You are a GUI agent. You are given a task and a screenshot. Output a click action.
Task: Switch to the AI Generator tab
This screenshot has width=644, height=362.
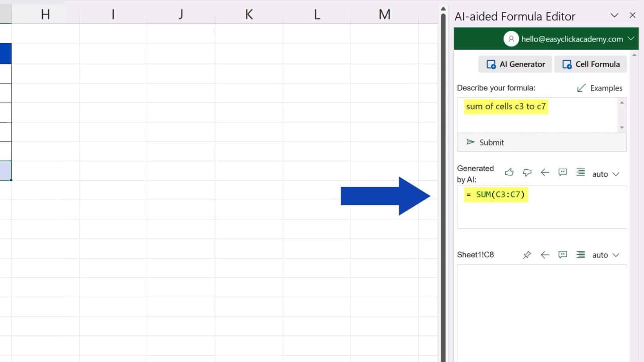coord(515,64)
